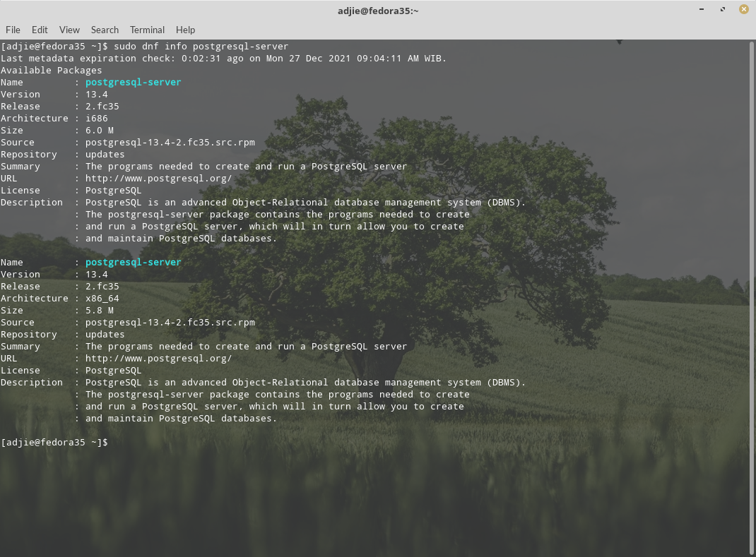This screenshot has width=756, height=557.
Task: Click the cyan postgresql-server name above x86_64
Action: (133, 262)
